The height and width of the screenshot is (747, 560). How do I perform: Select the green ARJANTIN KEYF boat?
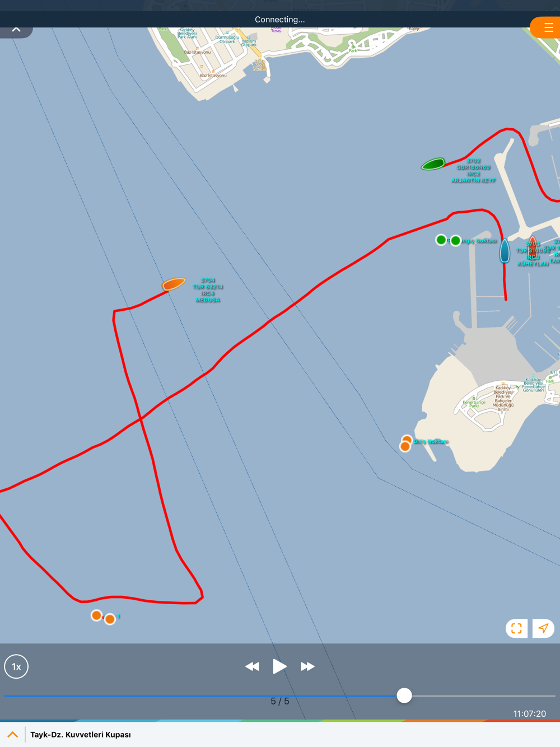[433, 164]
